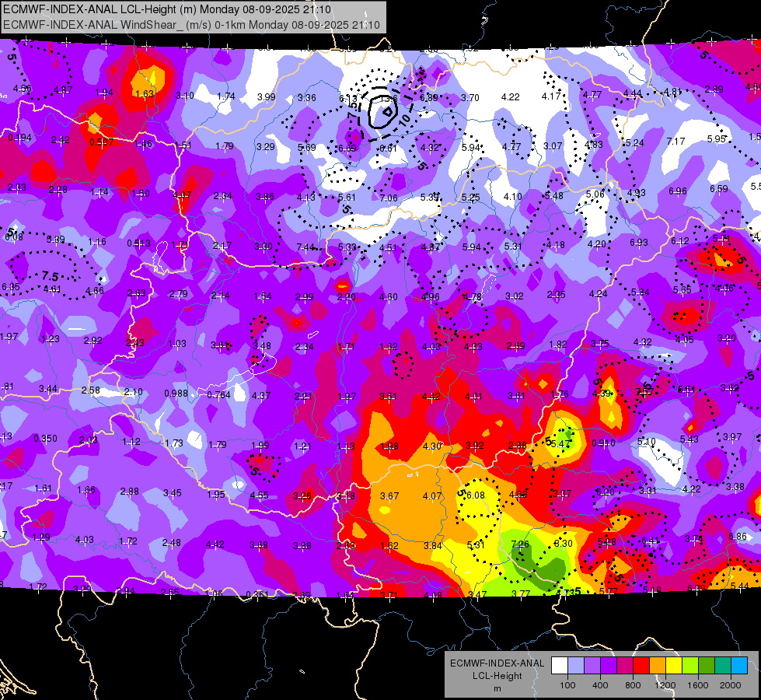This screenshot has width=761, height=700.
Task: Click the wind shear value 2.58
Action: [91, 390]
